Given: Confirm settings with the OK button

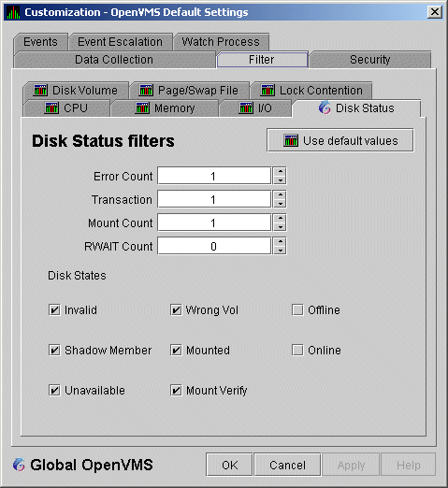Looking at the screenshot, I should pos(229,465).
